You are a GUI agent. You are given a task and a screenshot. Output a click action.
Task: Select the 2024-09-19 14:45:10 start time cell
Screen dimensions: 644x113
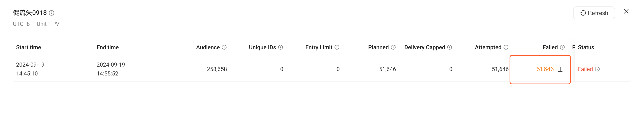pos(30,69)
